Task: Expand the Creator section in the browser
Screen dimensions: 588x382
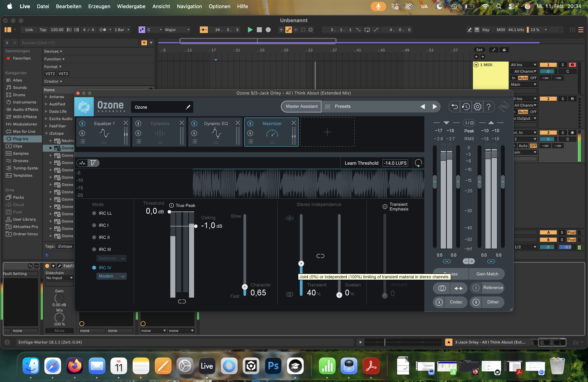Action: pyautogui.click(x=53, y=81)
